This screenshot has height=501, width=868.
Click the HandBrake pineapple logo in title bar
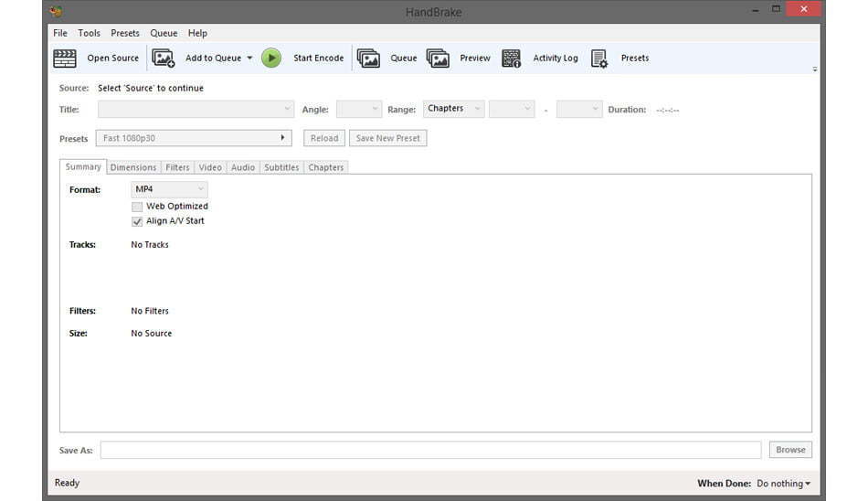coord(56,11)
